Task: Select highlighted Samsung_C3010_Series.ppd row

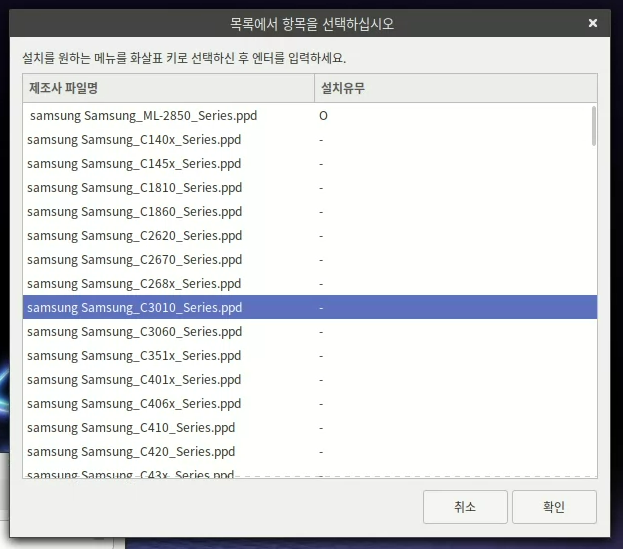Action: (310, 307)
